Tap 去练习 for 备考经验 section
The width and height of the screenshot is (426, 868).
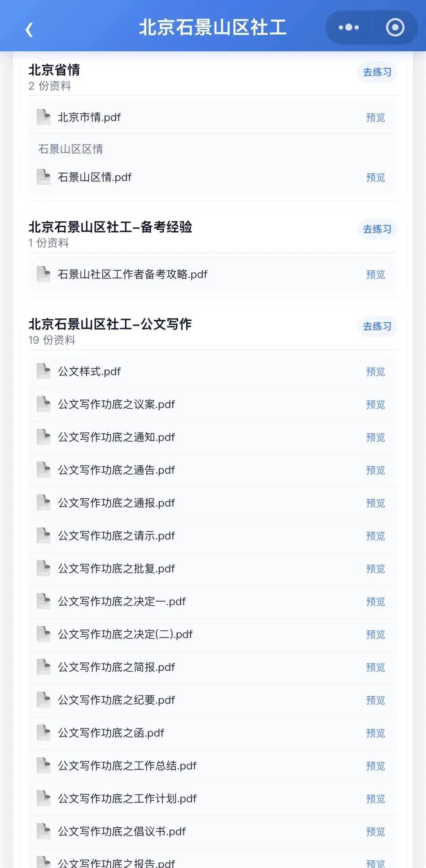(x=377, y=229)
